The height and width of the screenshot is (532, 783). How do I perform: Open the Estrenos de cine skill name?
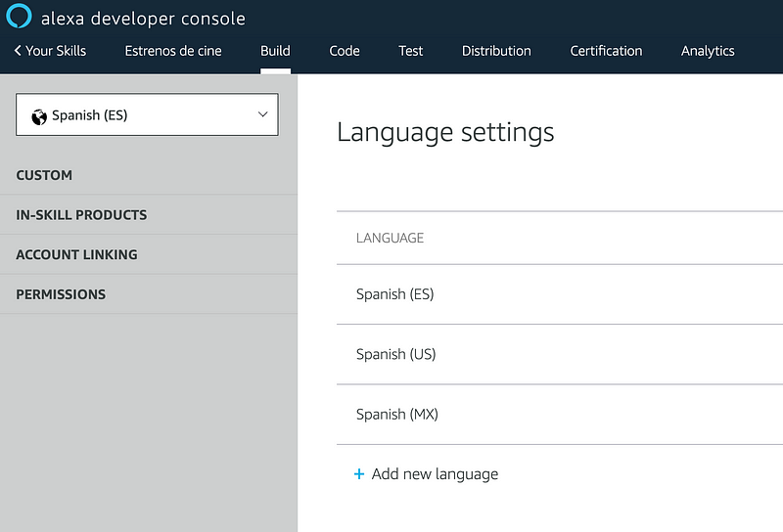point(173,51)
